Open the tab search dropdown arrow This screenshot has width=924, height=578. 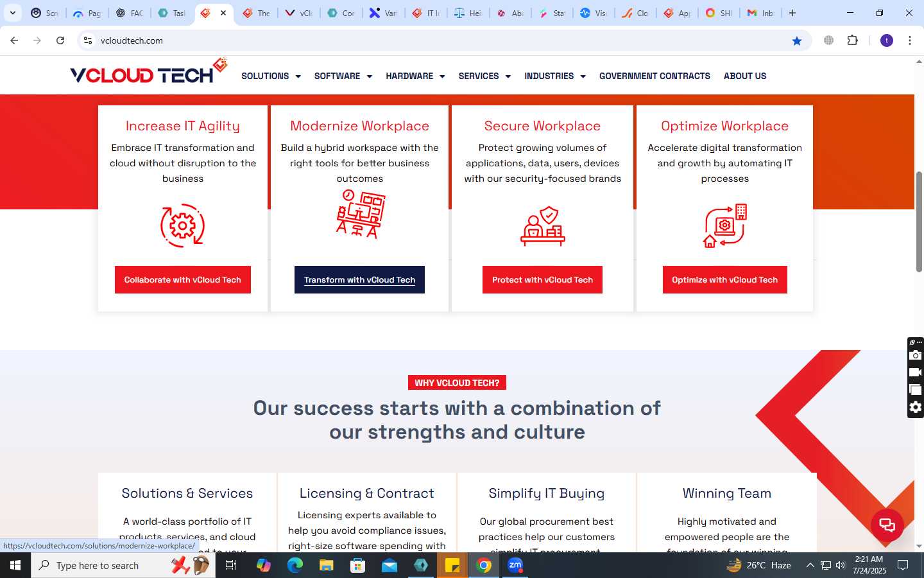pyautogui.click(x=13, y=13)
